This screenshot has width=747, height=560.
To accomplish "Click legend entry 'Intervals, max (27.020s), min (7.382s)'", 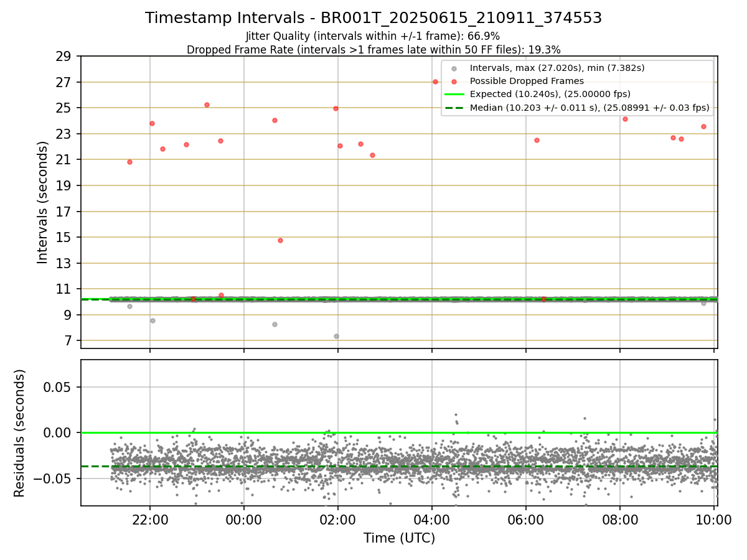I will click(x=557, y=68).
